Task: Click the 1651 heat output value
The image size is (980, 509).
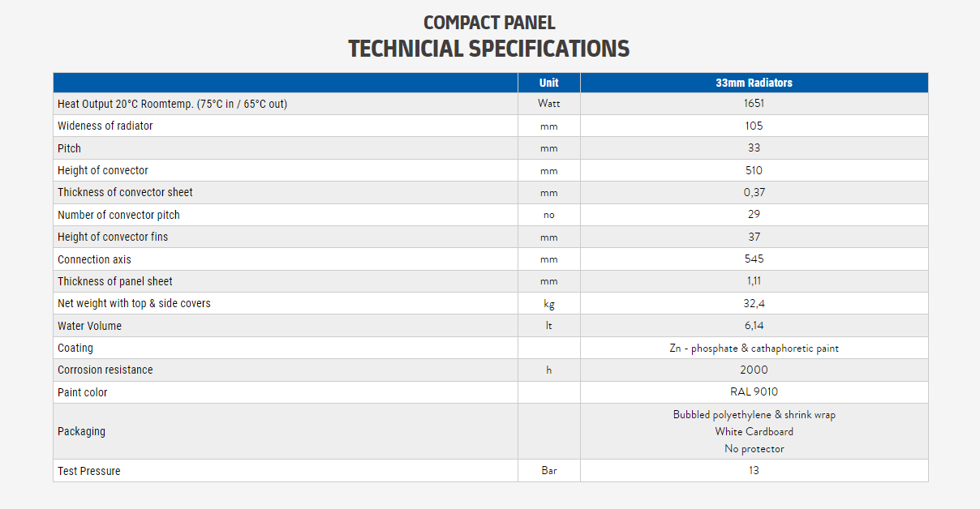Action: tap(754, 104)
